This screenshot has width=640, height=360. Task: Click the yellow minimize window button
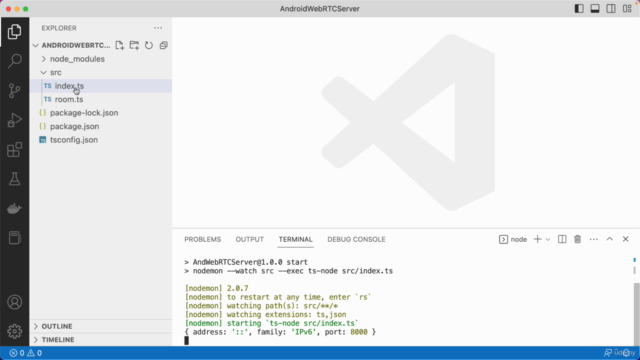point(17,9)
